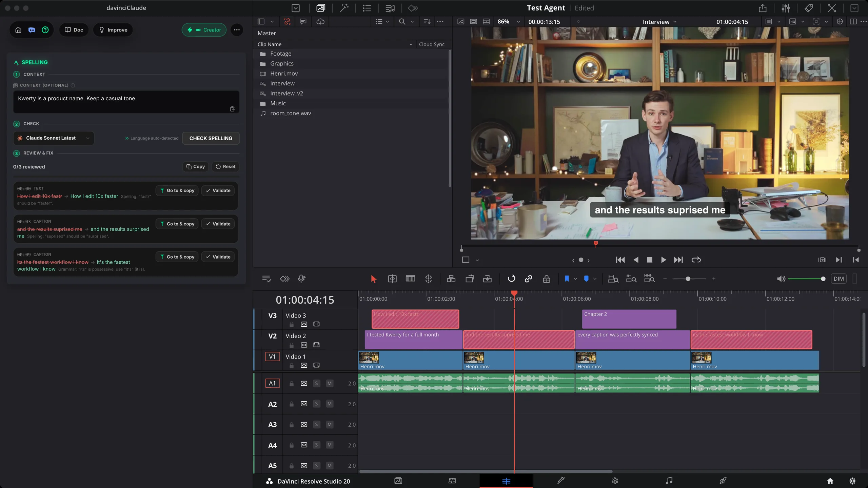Toggle the Position Lock padlock icon
The height and width of the screenshot is (488, 868).
tap(546, 279)
